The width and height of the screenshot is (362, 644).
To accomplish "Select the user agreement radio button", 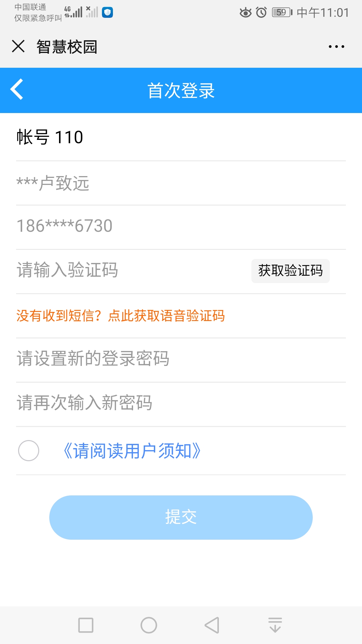I will [x=28, y=450].
